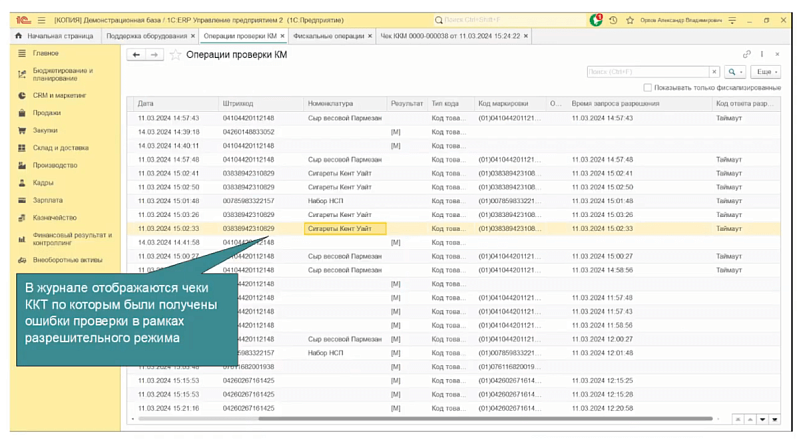Click Бюджетирование и планирование chart icon

pyautogui.click(x=22, y=74)
